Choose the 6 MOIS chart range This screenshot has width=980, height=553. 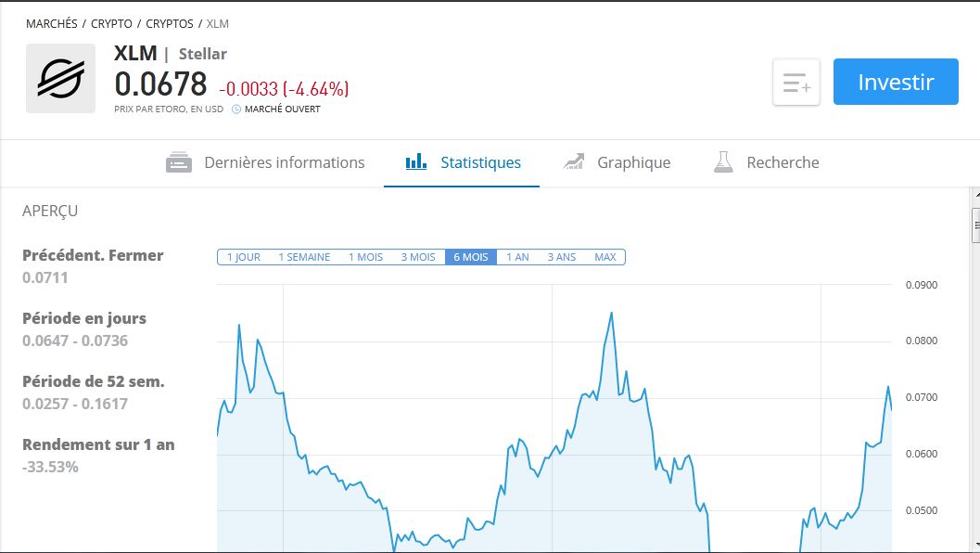click(471, 257)
